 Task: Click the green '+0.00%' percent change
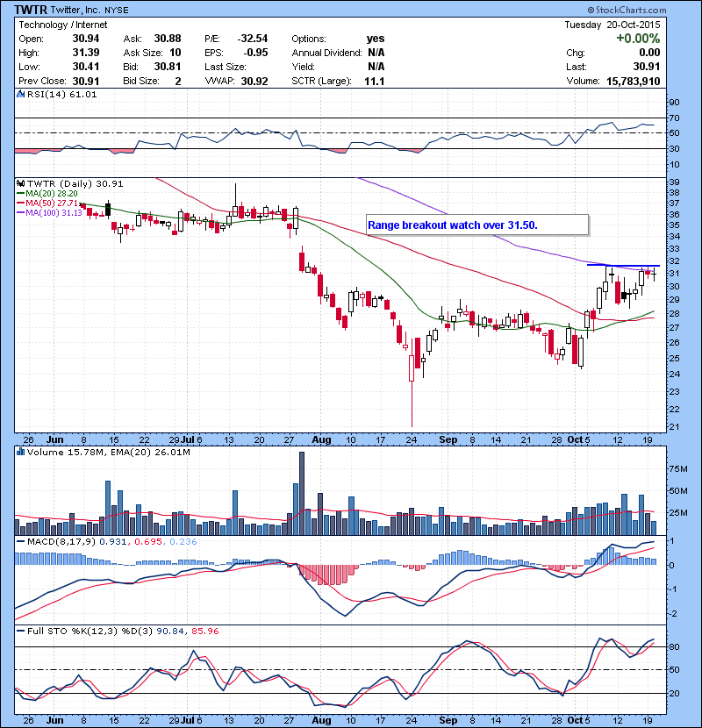coord(638,38)
